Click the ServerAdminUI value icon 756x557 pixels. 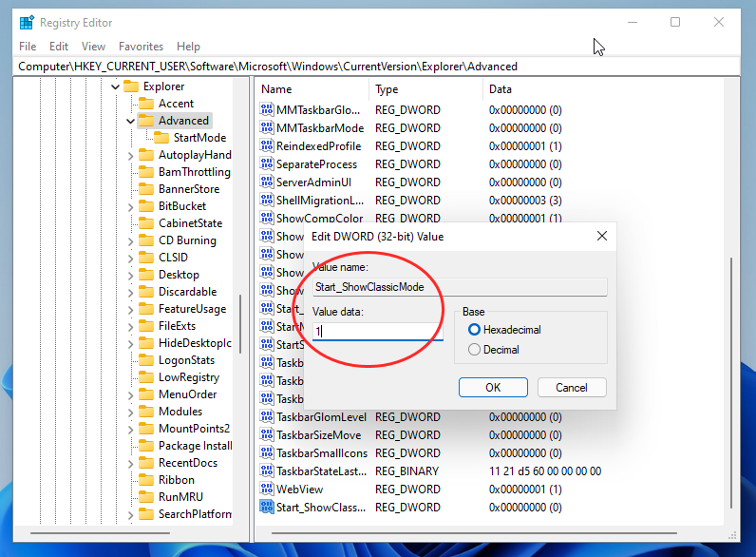pyautogui.click(x=267, y=182)
